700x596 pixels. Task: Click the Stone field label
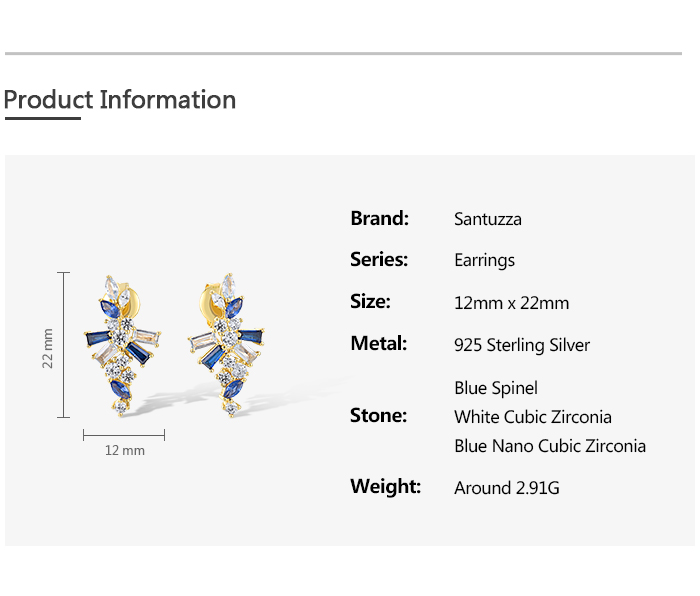point(378,416)
